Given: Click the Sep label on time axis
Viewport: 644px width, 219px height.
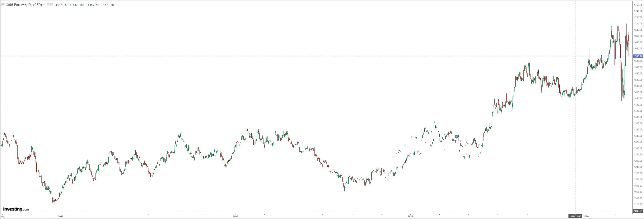Looking at the screenshot, I should pos(2,216).
